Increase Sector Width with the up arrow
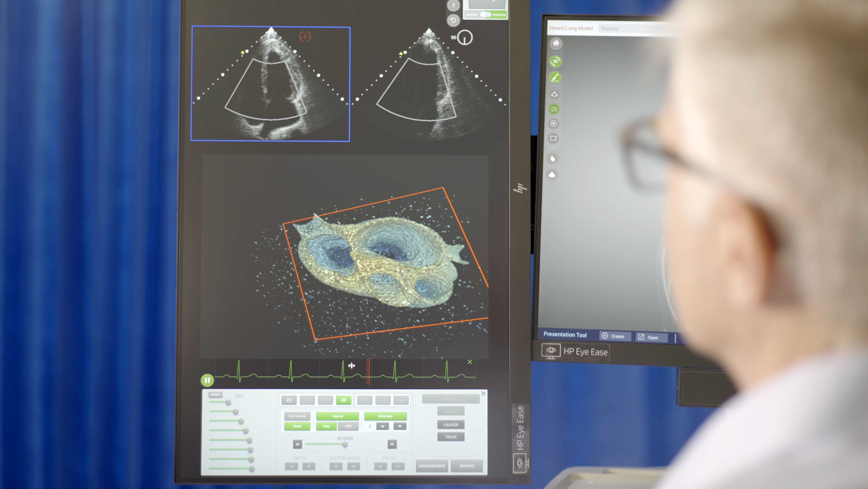The height and width of the screenshot is (489, 868). [x=353, y=466]
